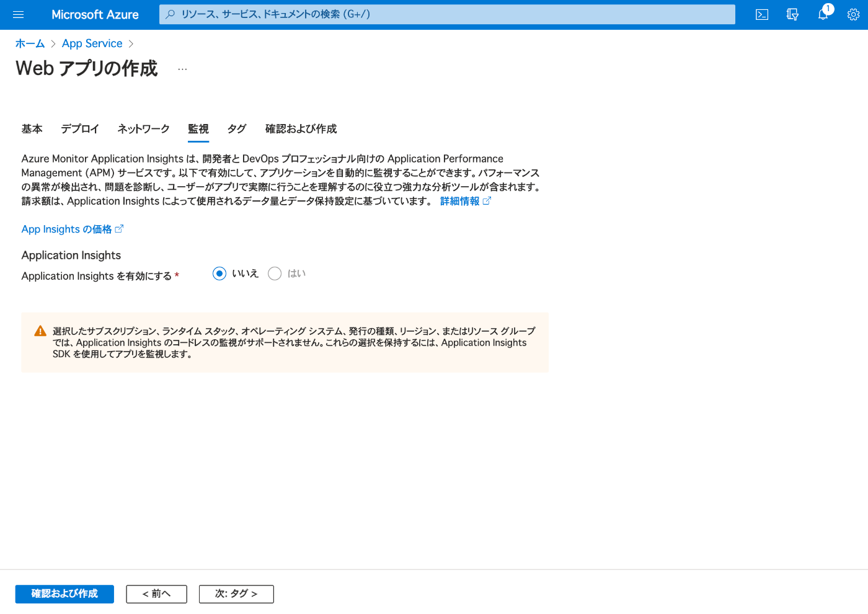Switch to the ネットワーク tab

[144, 129]
